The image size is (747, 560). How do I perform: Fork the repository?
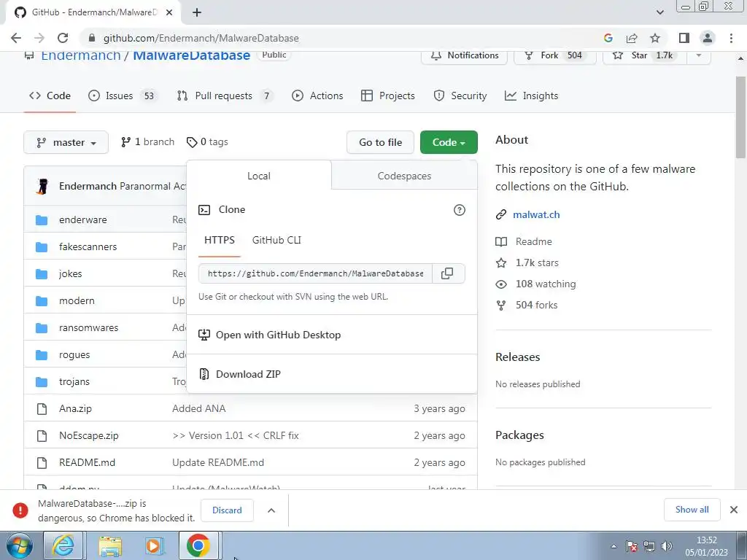click(554, 55)
